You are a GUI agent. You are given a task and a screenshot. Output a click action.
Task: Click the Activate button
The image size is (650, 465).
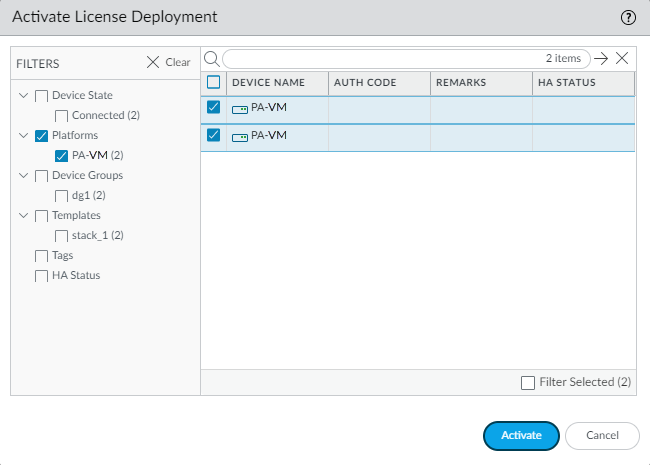[x=521, y=435]
